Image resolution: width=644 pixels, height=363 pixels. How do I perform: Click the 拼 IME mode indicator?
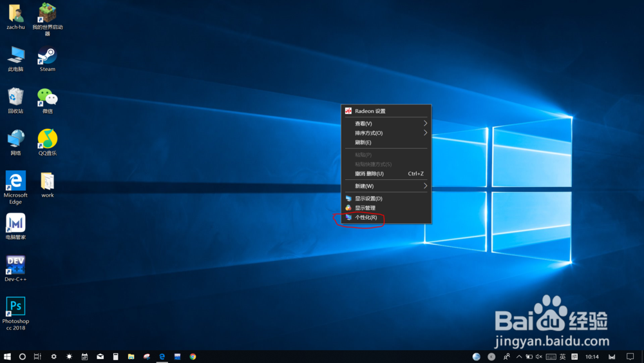pyautogui.click(x=574, y=357)
